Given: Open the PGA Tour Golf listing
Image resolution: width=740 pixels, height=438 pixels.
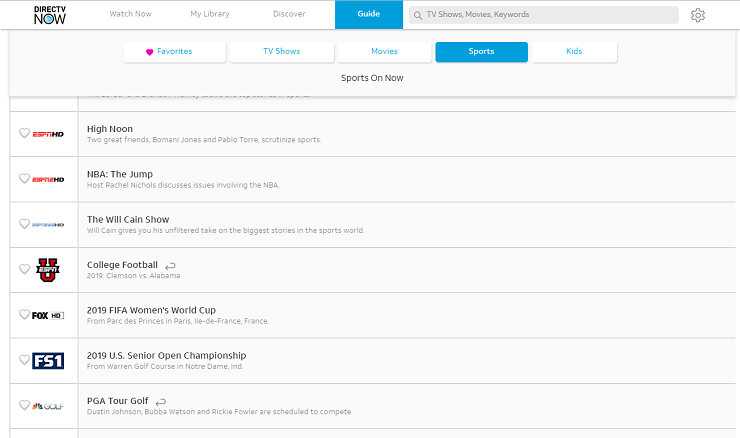Looking at the screenshot, I should (407, 406).
